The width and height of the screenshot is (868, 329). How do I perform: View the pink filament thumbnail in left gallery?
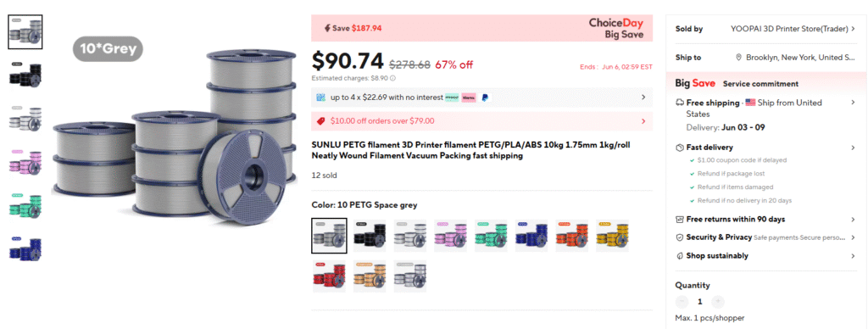coord(25,161)
